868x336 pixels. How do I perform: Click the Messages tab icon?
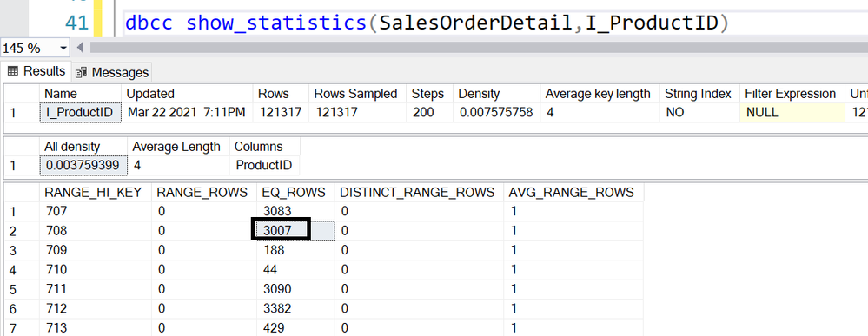[x=82, y=73]
